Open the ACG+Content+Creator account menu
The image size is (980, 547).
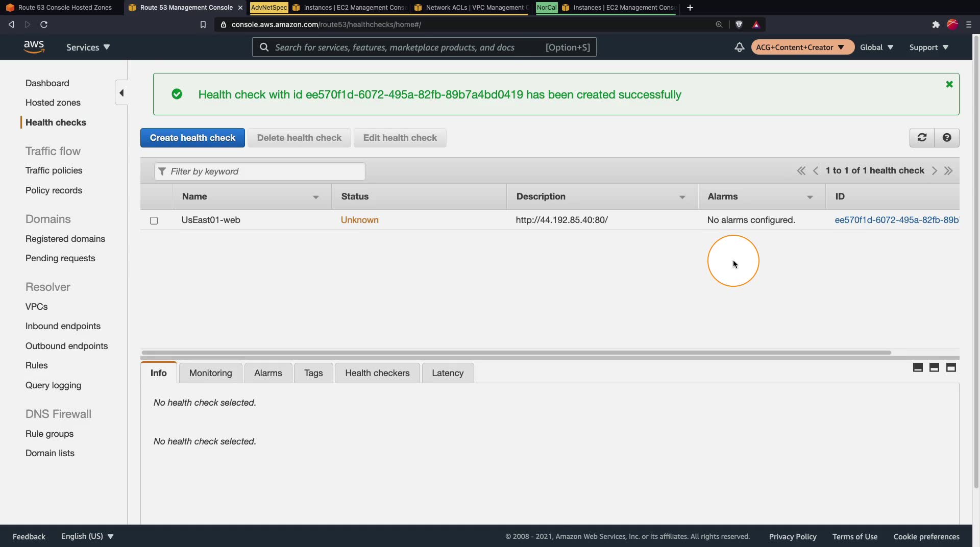click(x=802, y=47)
